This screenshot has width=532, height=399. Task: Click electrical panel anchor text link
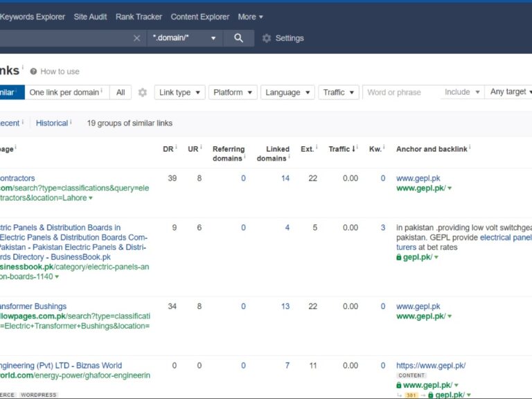click(506, 238)
